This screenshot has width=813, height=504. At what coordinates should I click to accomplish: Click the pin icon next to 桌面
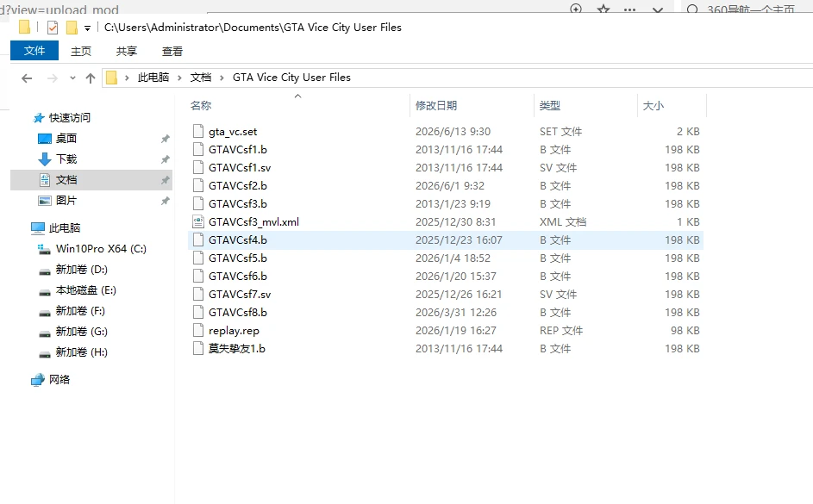[x=165, y=139]
